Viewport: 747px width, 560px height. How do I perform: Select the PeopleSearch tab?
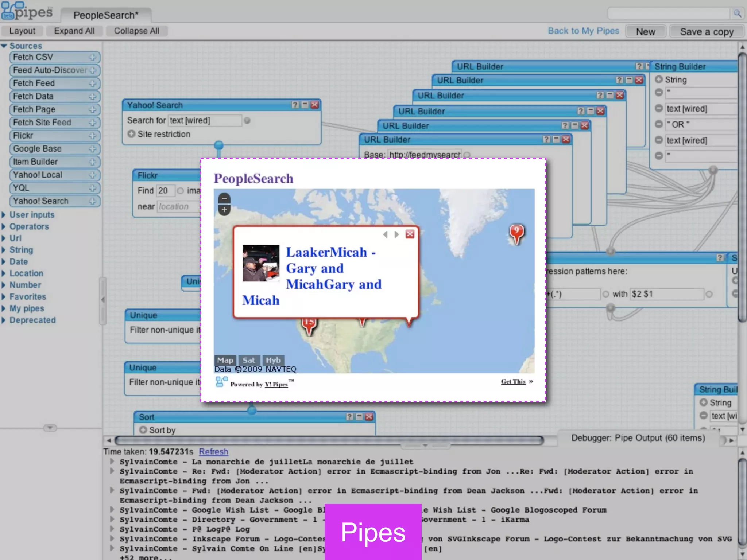pos(106,15)
